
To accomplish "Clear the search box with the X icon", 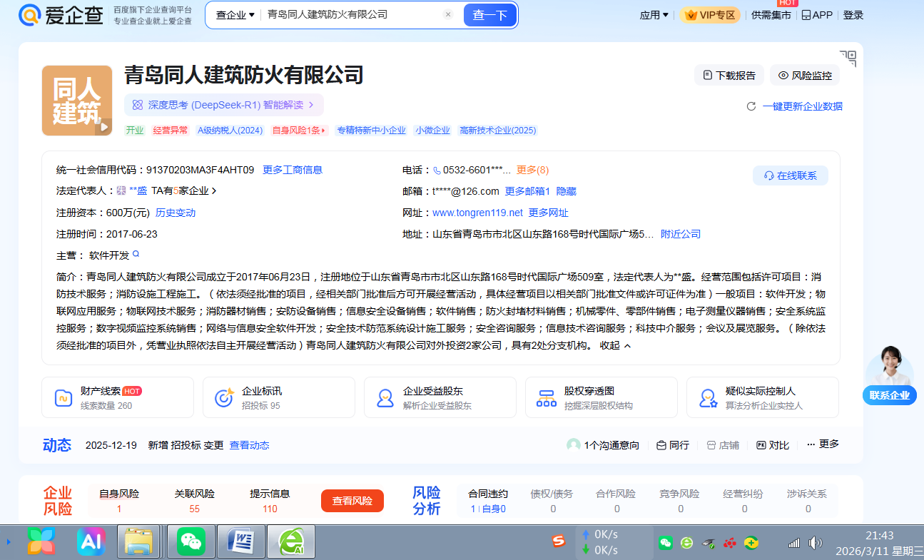I will pyautogui.click(x=448, y=14).
